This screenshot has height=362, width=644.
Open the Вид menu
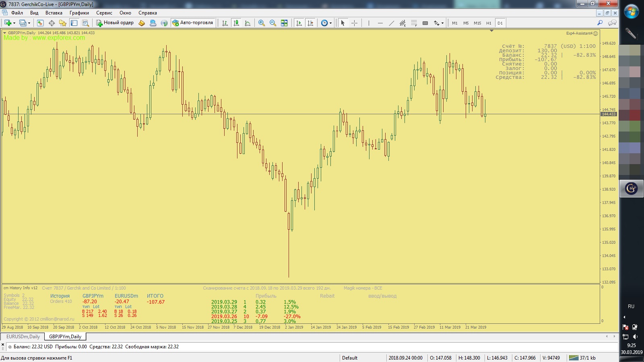[34, 13]
